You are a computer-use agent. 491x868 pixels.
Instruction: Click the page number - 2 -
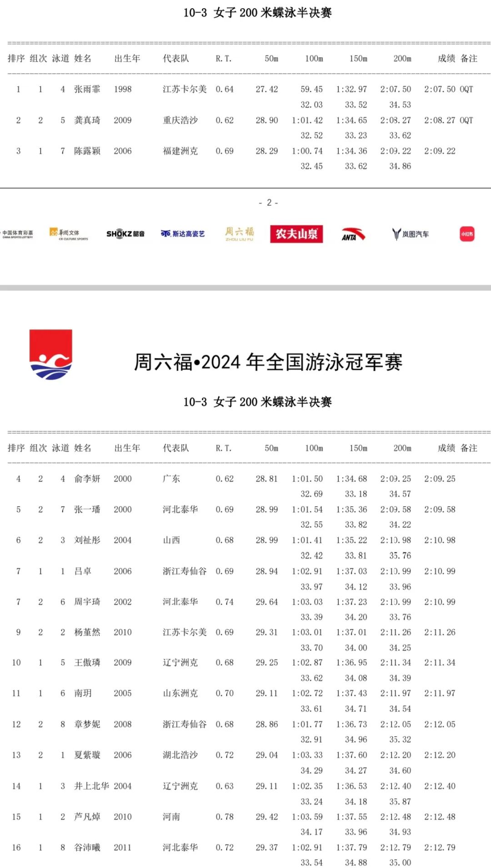point(268,203)
